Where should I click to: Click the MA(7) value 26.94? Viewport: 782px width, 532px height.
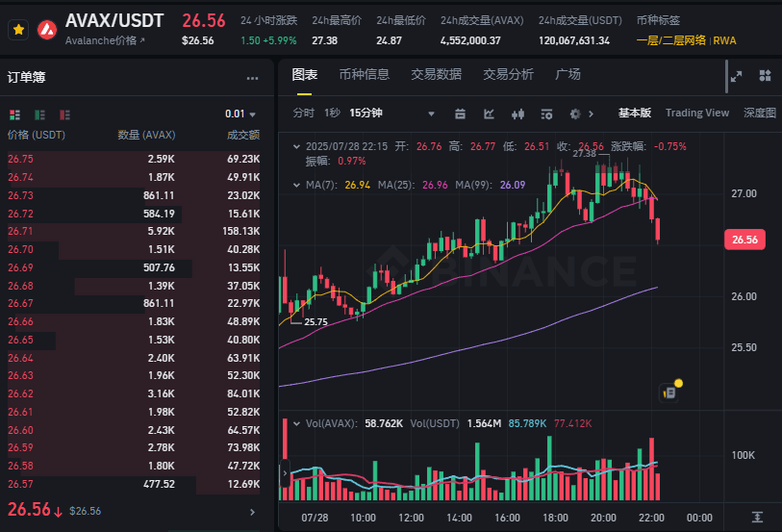358,185
